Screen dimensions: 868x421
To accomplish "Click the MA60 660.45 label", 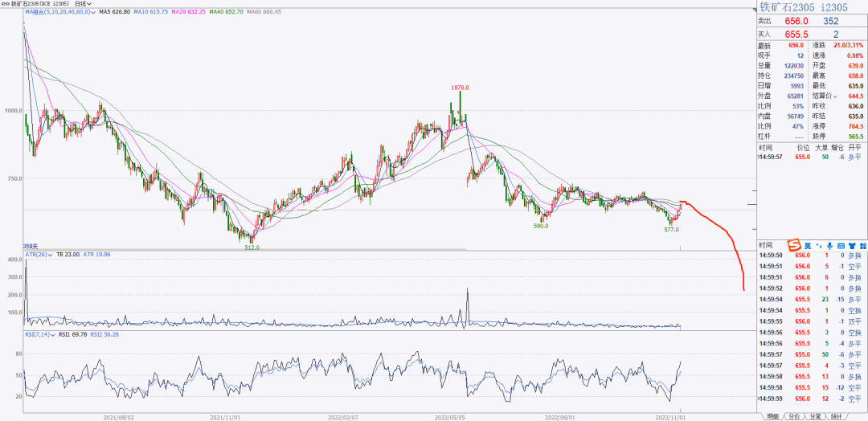I will (x=264, y=11).
